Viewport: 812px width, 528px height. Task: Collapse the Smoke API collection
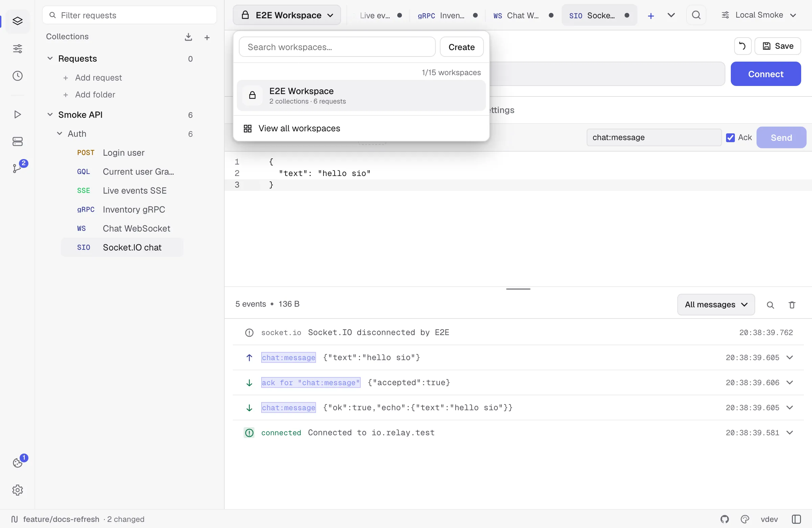click(50, 115)
